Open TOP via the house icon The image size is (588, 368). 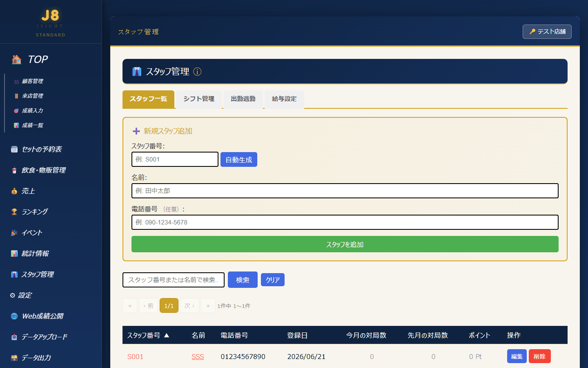(17, 59)
